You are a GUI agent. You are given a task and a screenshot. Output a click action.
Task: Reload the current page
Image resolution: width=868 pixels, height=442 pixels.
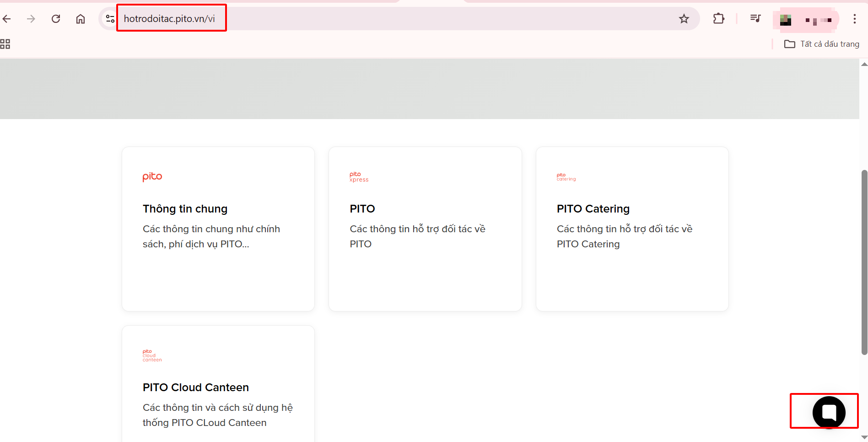[56, 19]
